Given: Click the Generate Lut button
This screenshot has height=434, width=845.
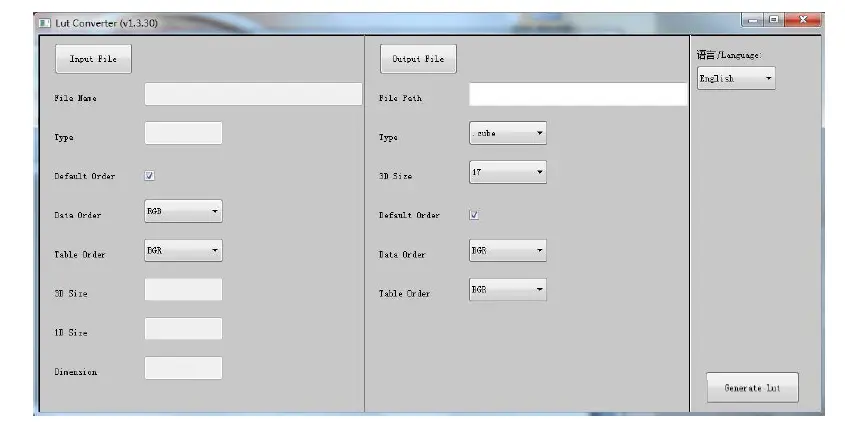Looking at the screenshot, I should 752,388.
